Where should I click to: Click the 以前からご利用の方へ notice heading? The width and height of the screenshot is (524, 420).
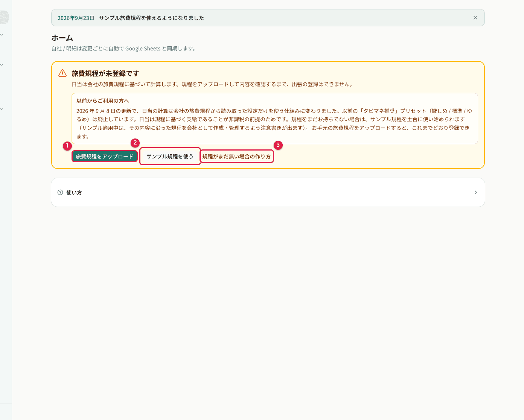(x=103, y=100)
